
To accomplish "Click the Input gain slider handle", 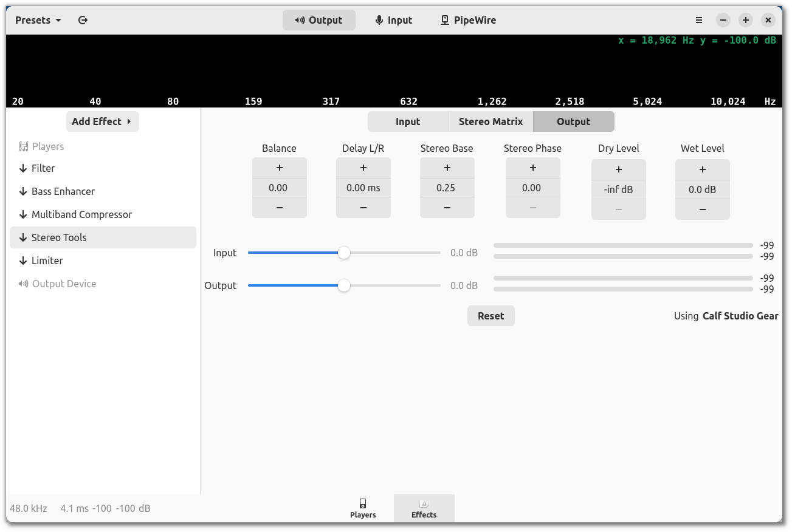I will (x=344, y=253).
